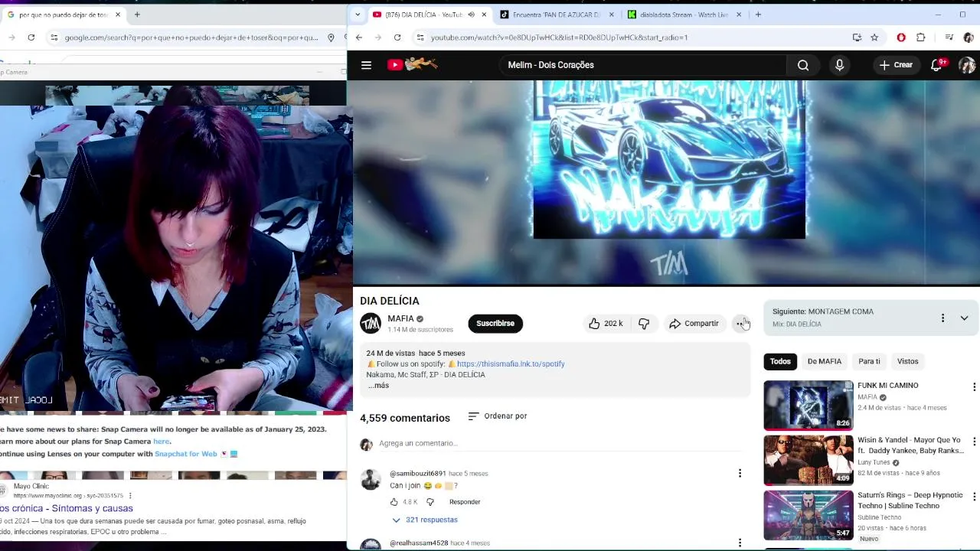Open the MAFIA channel name
980x551 pixels.
tap(400, 318)
